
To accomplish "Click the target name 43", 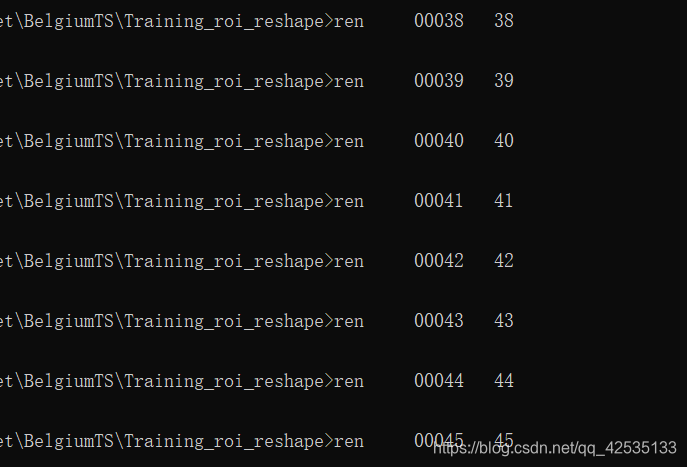I will (504, 321).
